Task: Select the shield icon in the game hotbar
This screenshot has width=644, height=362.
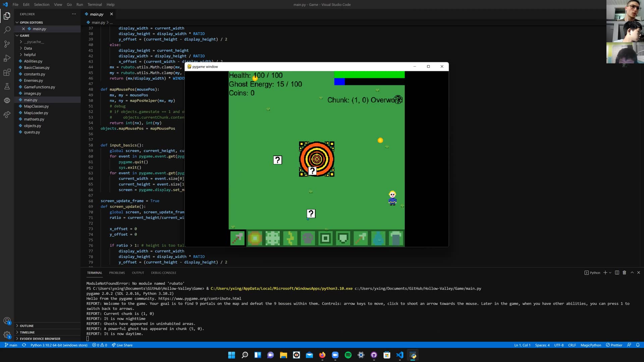Action: [x=343, y=238]
